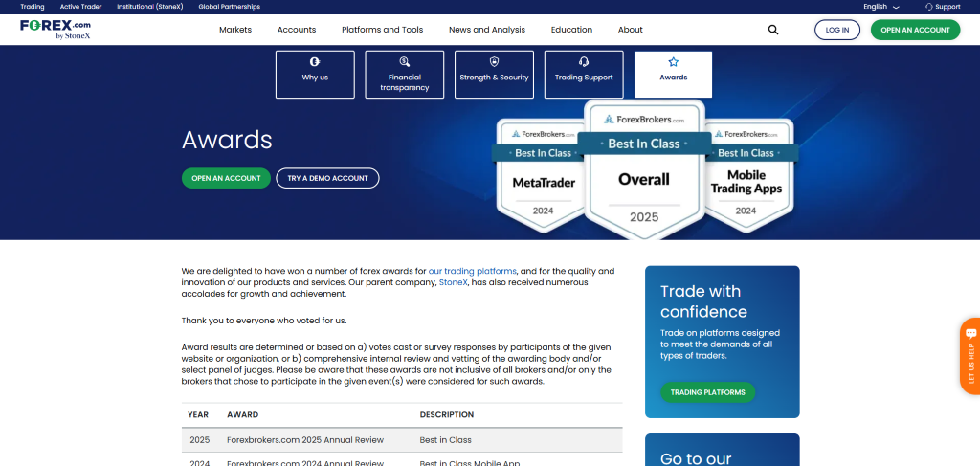Viewport: 980px width, 466px height.
Task: Click the Financial transparency magnifier icon
Action: (x=405, y=62)
